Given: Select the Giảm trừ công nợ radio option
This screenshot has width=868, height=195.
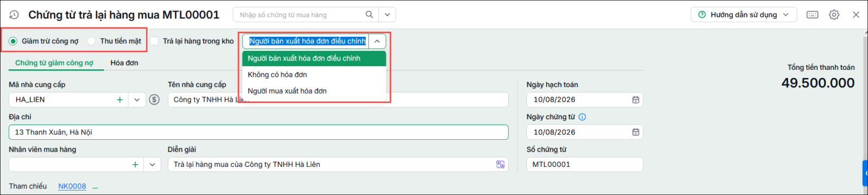Looking at the screenshot, I should coord(13,41).
